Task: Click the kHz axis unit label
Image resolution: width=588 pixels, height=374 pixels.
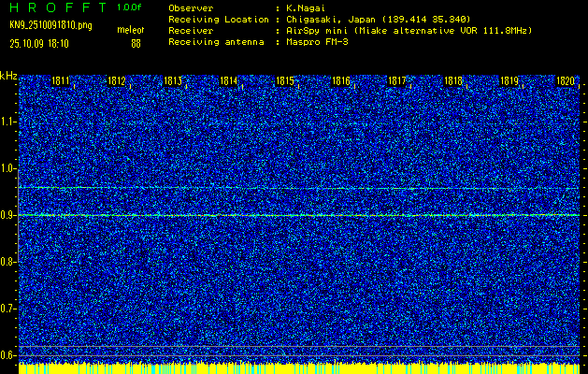Action: tap(8, 75)
